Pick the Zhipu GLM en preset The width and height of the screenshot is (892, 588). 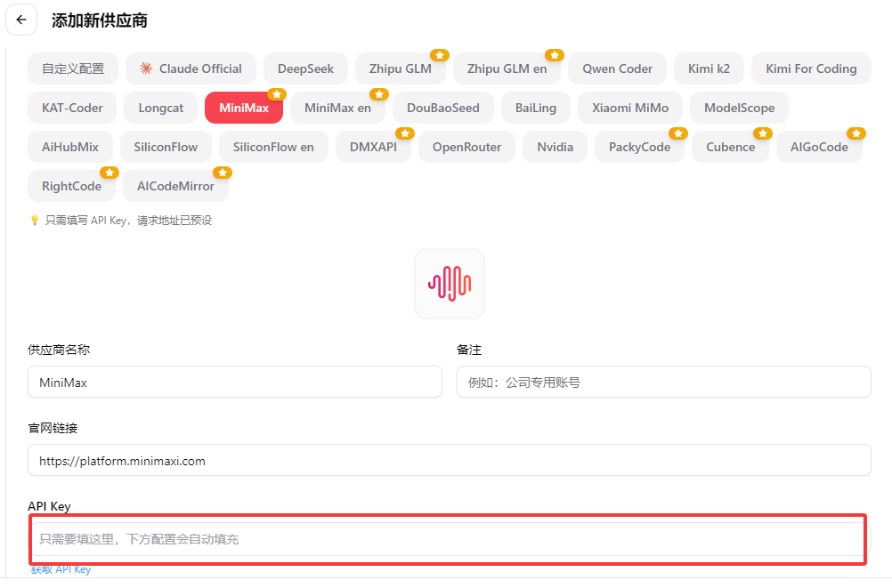(x=507, y=68)
